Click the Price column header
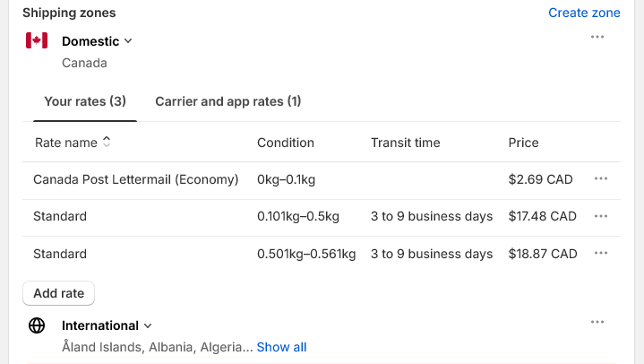 point(523,143)
